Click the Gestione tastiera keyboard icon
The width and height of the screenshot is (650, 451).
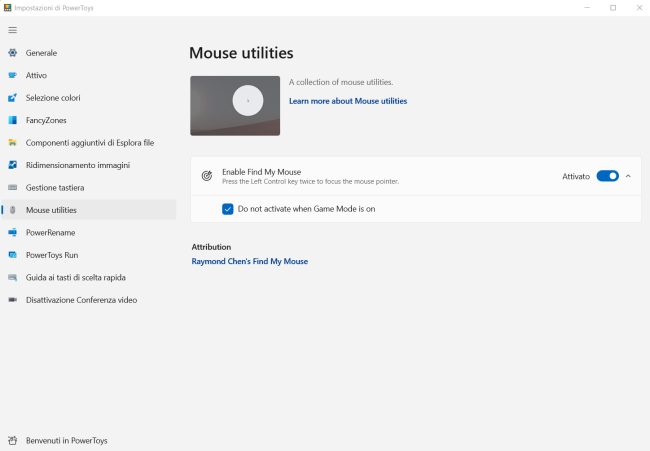coord(12,187)
